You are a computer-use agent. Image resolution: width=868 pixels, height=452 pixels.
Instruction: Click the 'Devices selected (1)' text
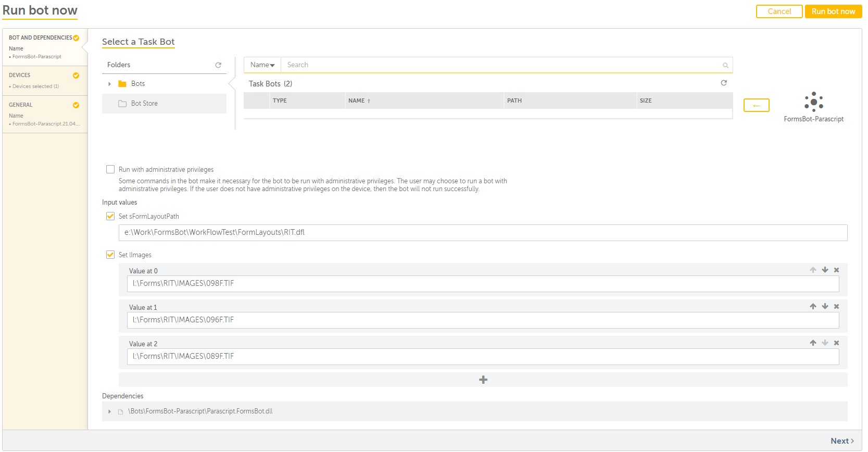click(35, 86)
